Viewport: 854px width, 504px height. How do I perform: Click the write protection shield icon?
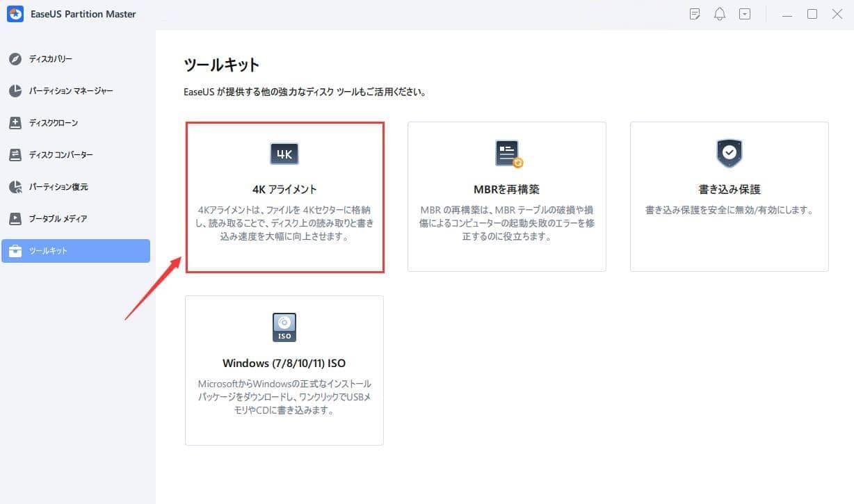[729, 154]
